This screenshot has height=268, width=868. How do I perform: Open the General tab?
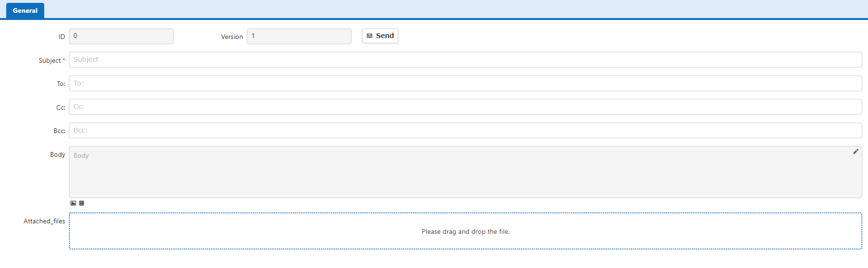[25, 10]
